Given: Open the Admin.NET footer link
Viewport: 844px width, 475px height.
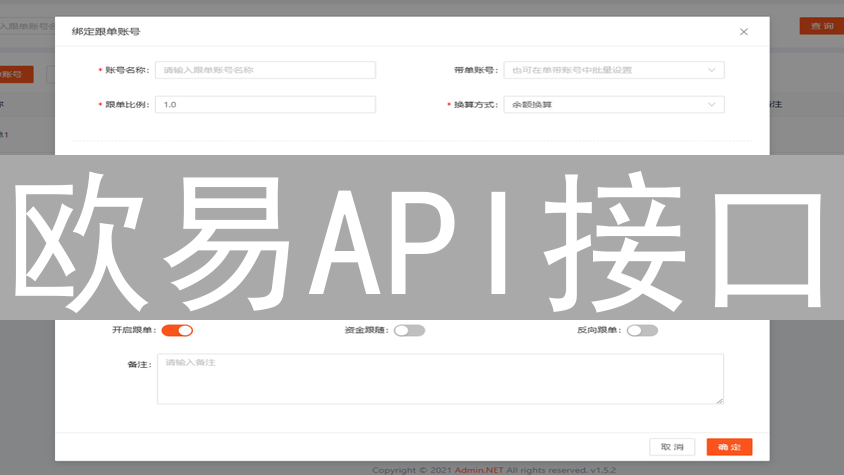Looking at the screenshot, I should 479,470.
